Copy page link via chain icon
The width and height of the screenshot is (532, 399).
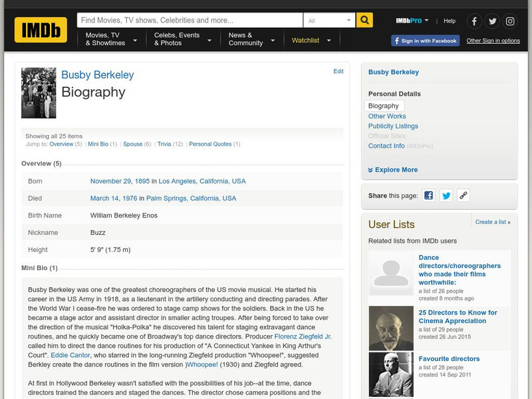(x=464, y=196)
